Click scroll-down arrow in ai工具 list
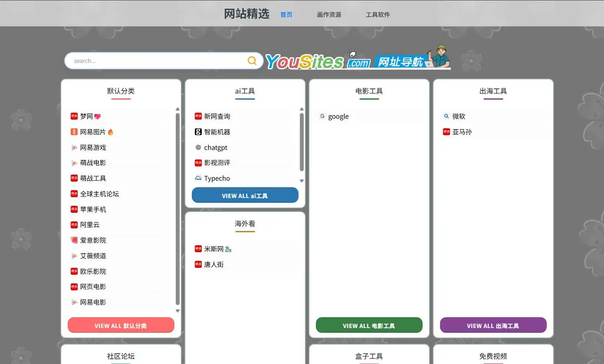Viewport: 604px width, 364px height. point(302,181)
